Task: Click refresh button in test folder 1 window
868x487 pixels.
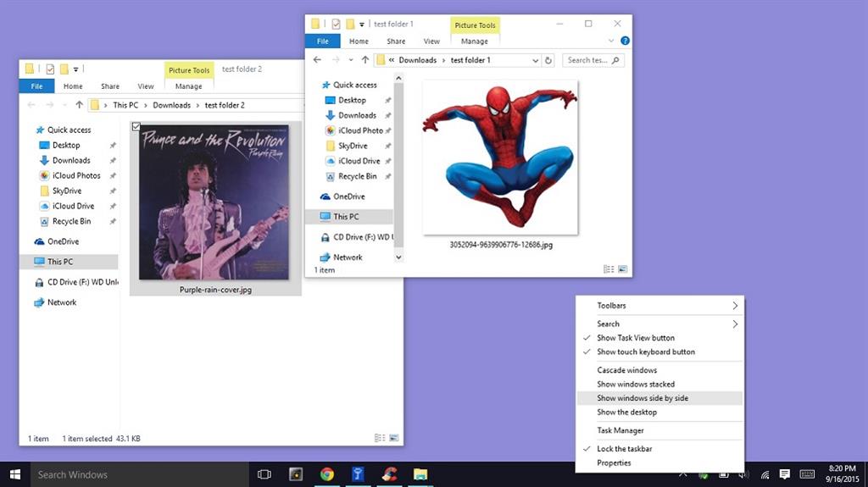Action: pos(548,60)
